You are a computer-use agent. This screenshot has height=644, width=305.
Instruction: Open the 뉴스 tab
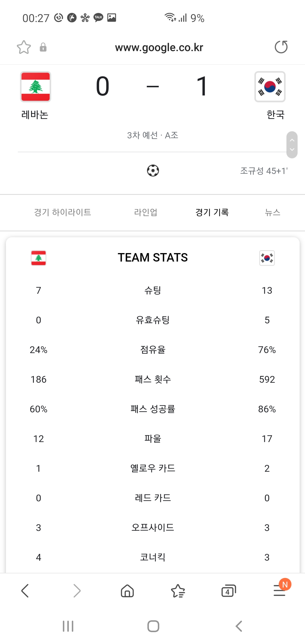pos(273,212)
